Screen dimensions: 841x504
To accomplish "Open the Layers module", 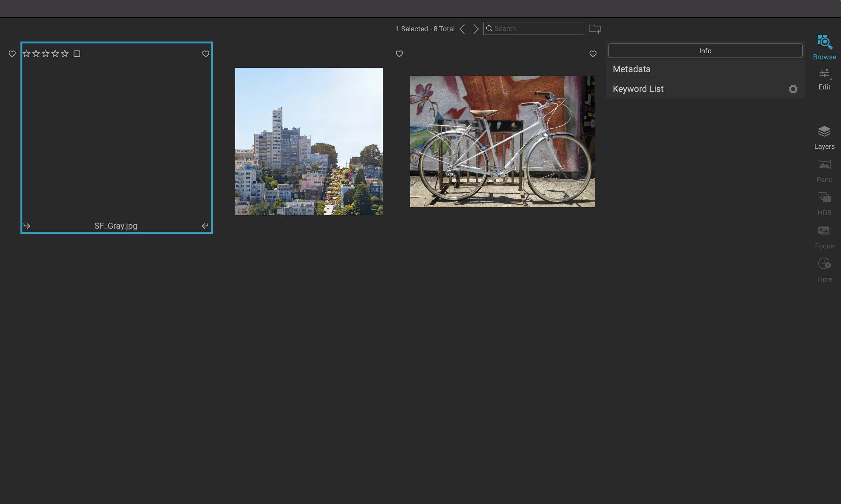I will (824, 132).
